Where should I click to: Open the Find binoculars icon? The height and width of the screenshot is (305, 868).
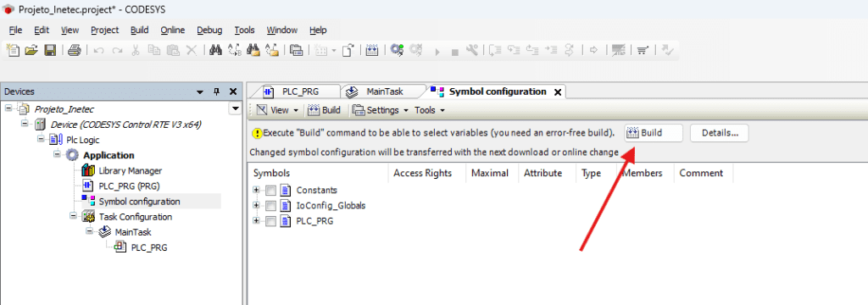pyautogui.click(x=216, y=50)
